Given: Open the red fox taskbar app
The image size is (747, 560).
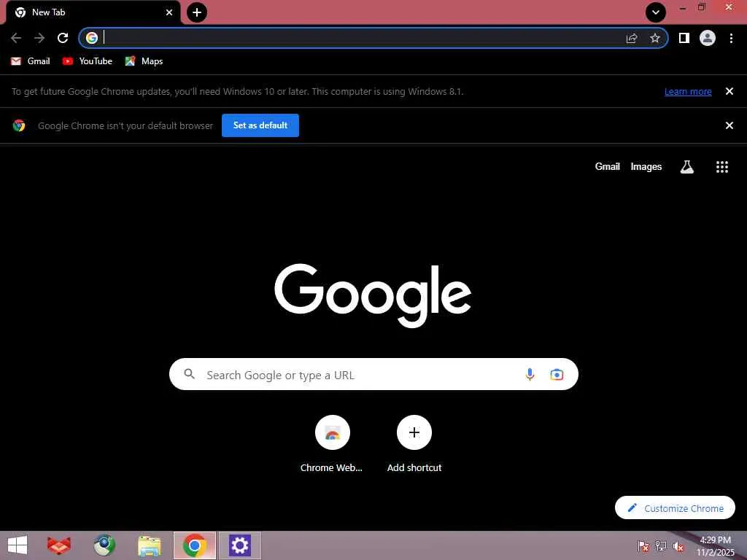Looking at the screenshot, I should 59,545.
